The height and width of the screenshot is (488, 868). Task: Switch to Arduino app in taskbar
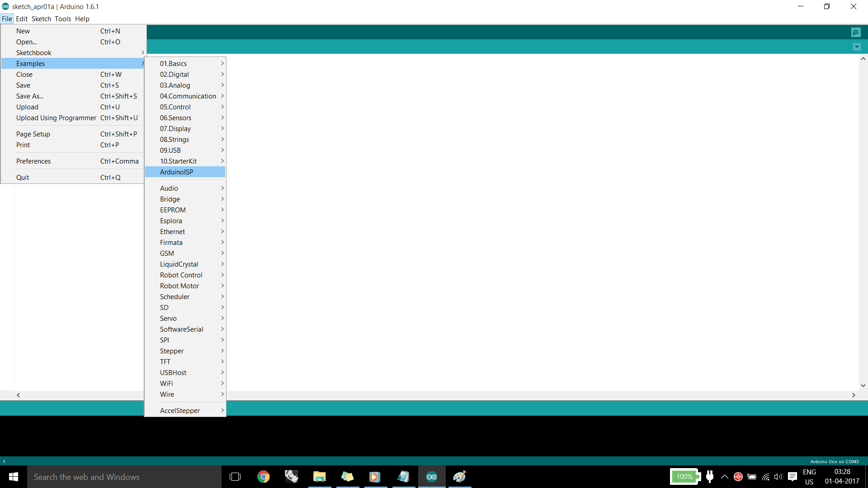click(x=432, y=477)
